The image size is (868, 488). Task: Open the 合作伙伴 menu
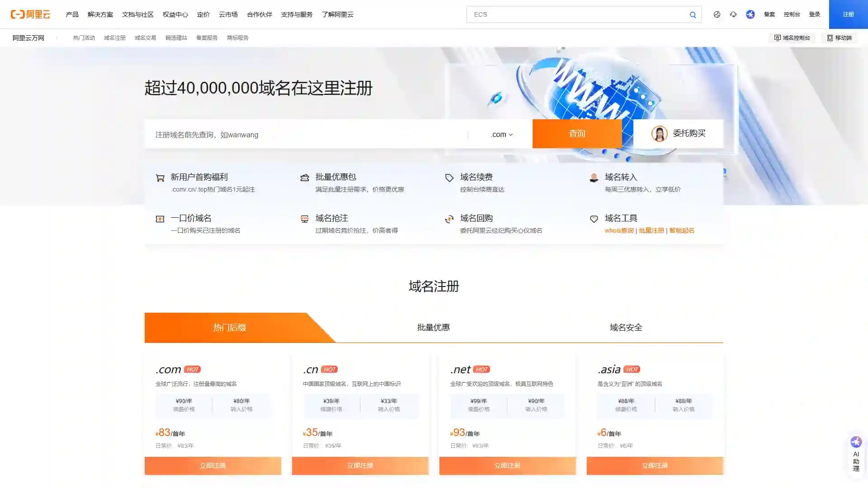point(259,14)
